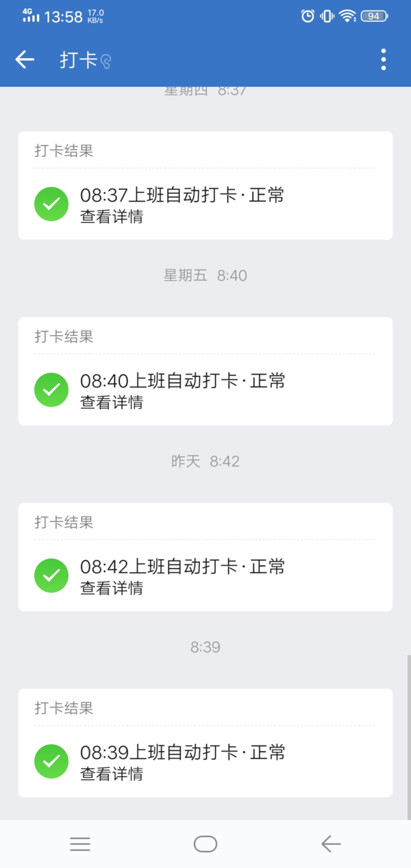
Task: Tap 08:42上班自动打卡·正常 message text
Action: click(x=182, y=567)
